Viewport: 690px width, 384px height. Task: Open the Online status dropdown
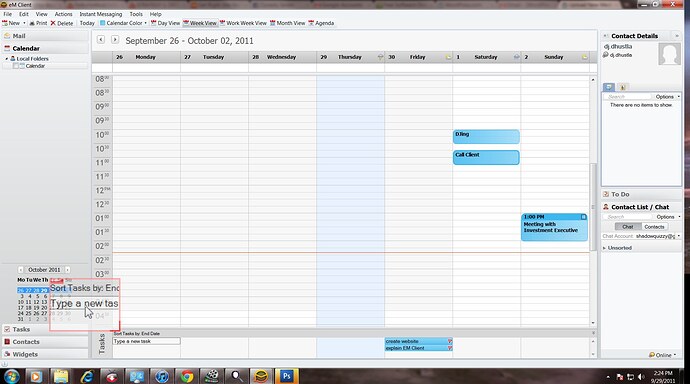(x=662, y=355)
